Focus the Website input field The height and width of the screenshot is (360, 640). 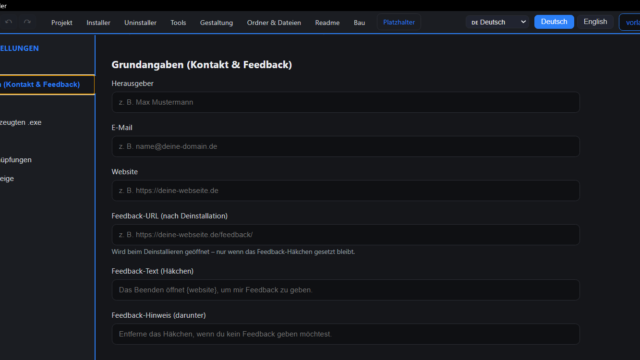345,191
